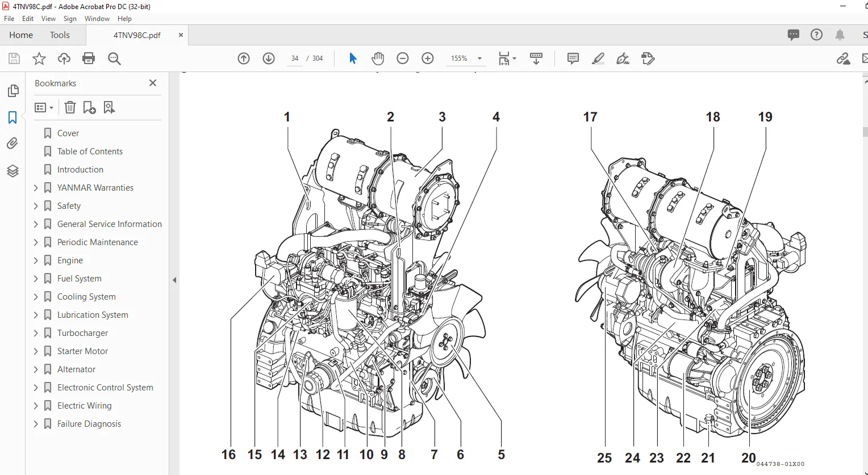Open the Window menu
The image size is (868, 475).
(97, 19)
